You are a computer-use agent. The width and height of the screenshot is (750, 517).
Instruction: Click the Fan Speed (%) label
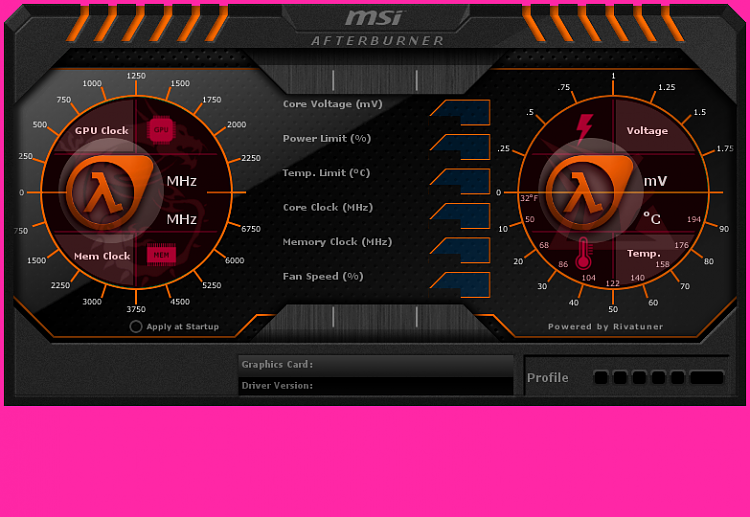tap(323, 276)
